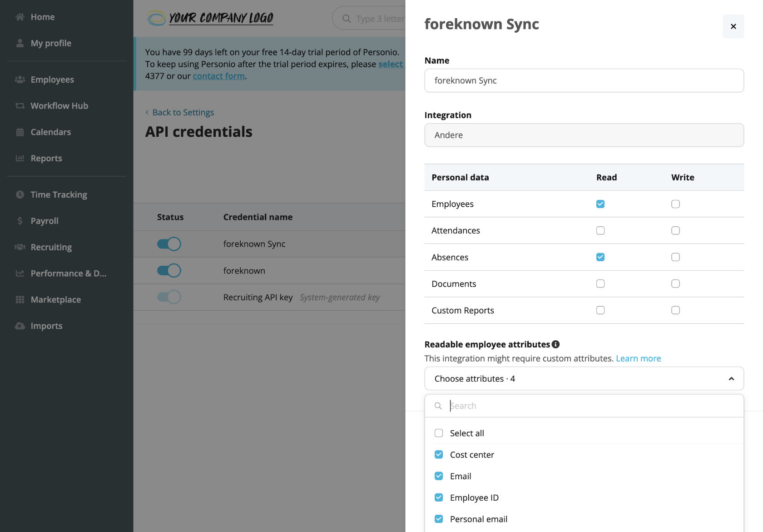This screenshot has height=532, width=763.
Task: Click the select link in trial banner
Action: (391, 64)
